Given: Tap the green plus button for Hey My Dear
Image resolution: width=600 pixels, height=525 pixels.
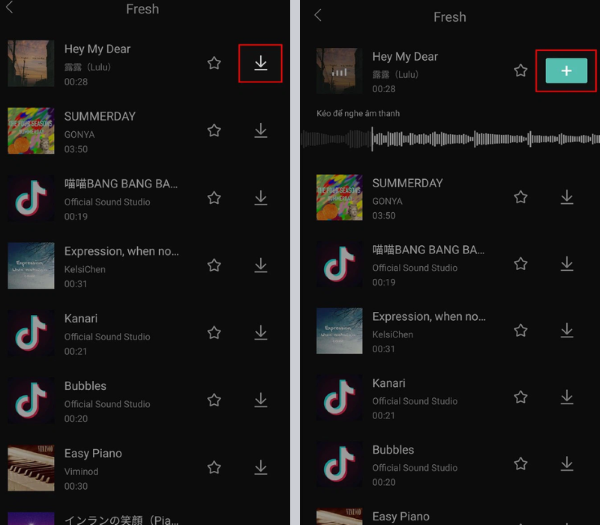Looking at the screenshot, I should [566, 70].
